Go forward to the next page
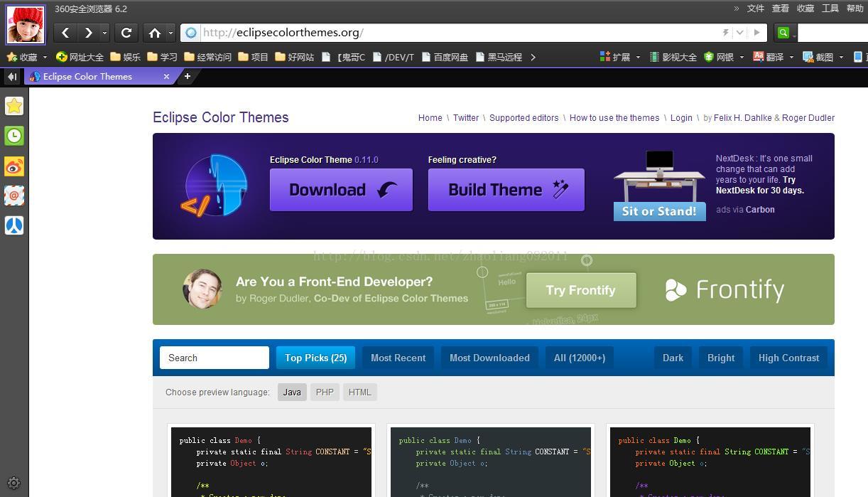Image resolution: width=868 pixels, height=497 pixels. (88, 32)
